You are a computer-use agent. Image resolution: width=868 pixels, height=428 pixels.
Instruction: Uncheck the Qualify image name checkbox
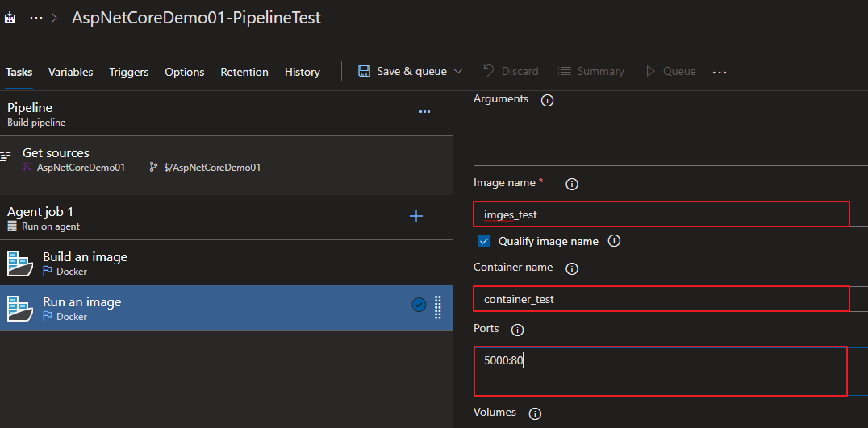[x=484, y=241]
